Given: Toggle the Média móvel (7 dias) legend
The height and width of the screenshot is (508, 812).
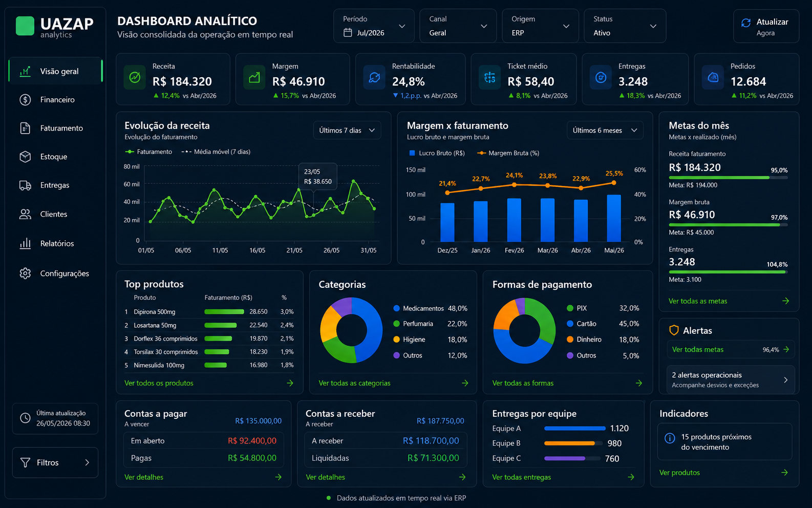Looking at the screenshot, I should pyautogui.click(x=216, y=152).
